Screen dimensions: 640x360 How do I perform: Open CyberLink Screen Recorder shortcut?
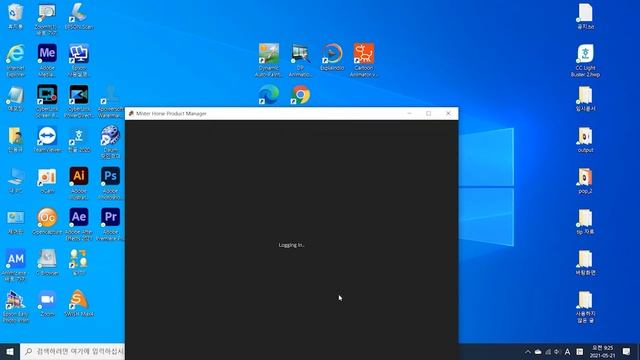point(47,101)
